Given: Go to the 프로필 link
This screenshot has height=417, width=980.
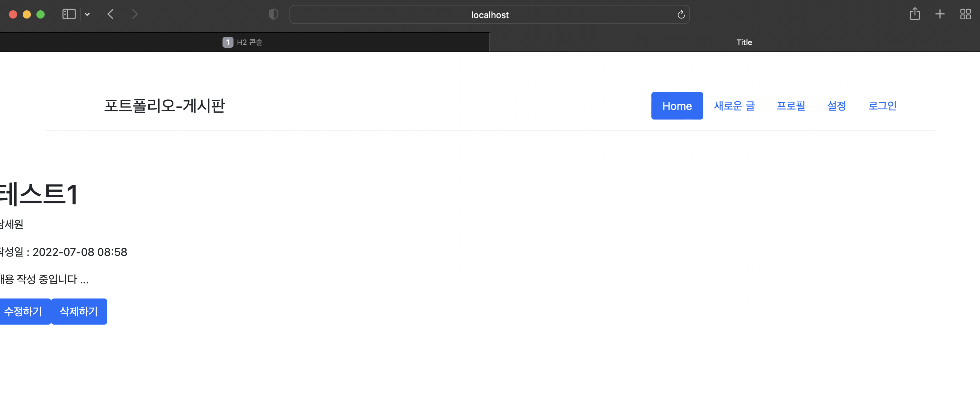Looking at the screenshot, I should 790,106.
